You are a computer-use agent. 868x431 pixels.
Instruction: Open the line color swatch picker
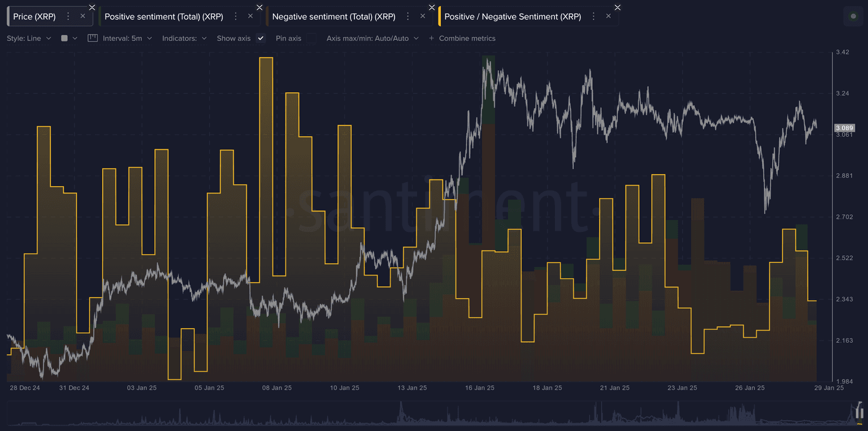pyautogui.click(x=68, y=38)
